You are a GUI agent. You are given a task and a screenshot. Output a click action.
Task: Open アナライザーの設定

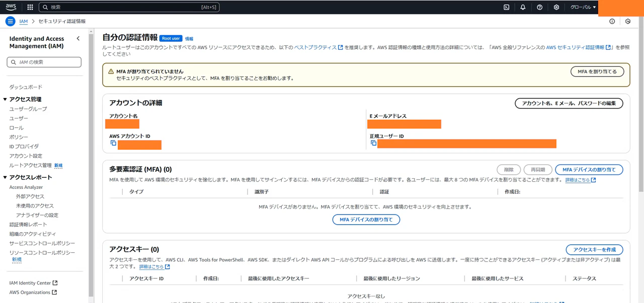click(x=37, y=216)
